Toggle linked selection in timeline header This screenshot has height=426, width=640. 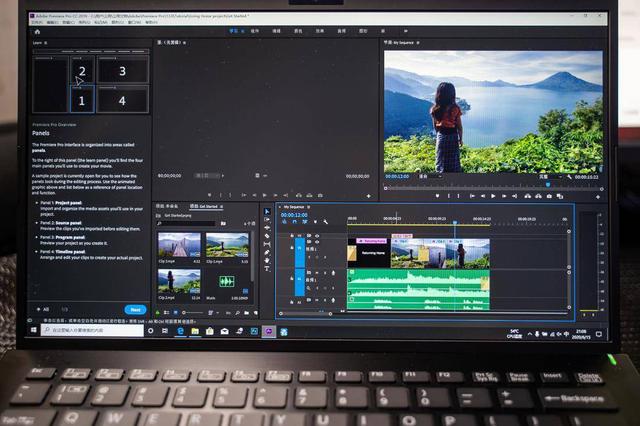coord(304,222)
